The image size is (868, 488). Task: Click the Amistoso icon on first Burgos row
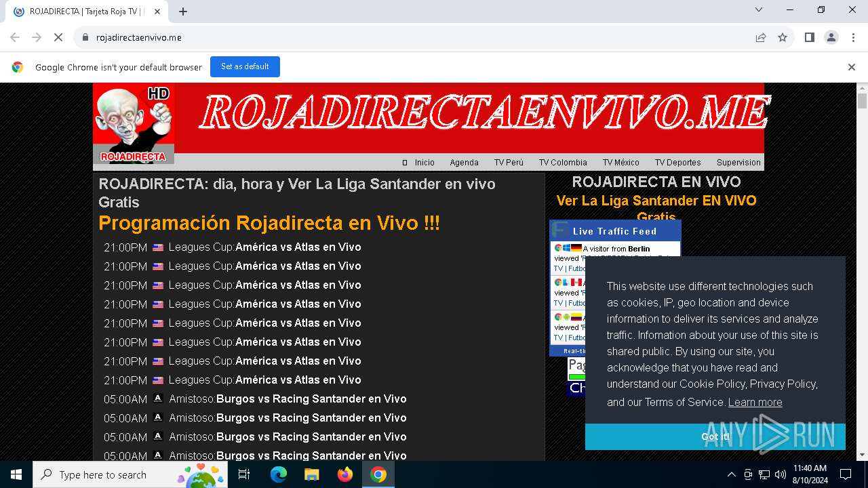(x=158, y=399)
